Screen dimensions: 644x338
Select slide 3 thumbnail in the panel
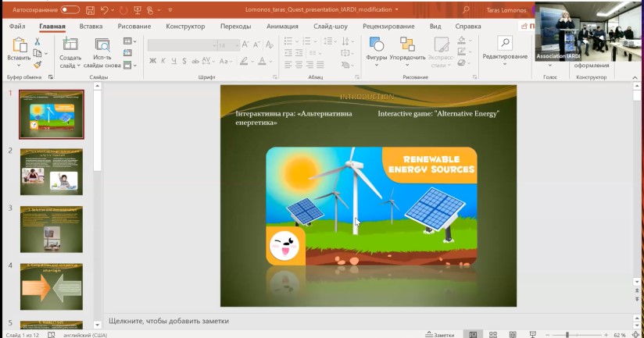[52, 229]
